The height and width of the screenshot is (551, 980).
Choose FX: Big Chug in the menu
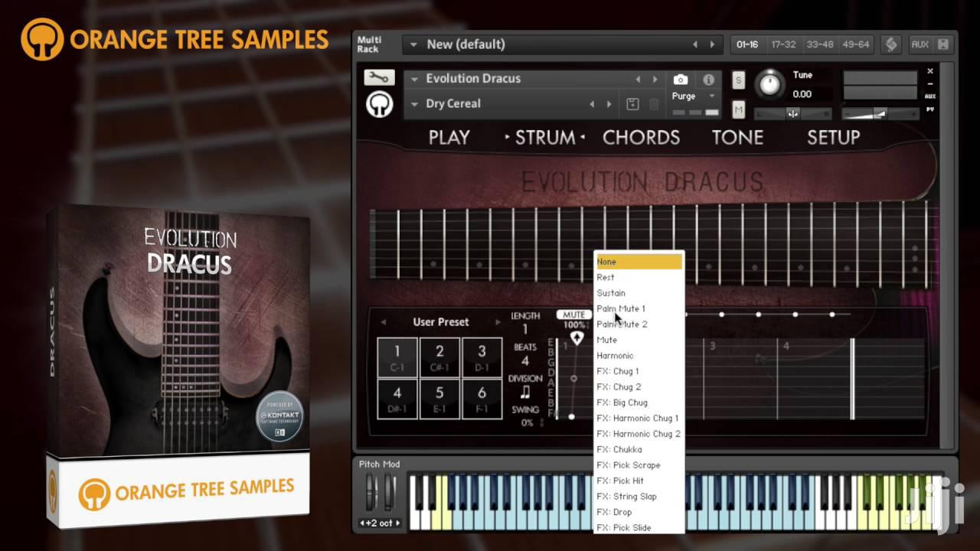click(639, 403)
